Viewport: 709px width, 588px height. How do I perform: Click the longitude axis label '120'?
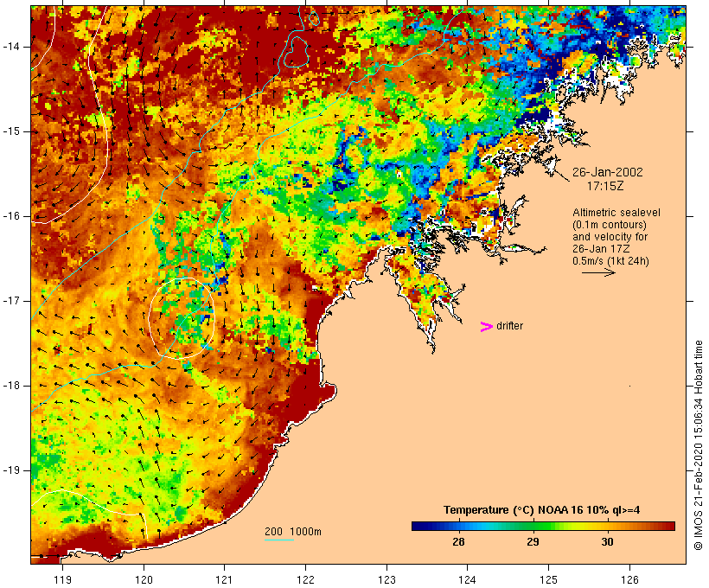pyautogui.click(x=144, y=579)
